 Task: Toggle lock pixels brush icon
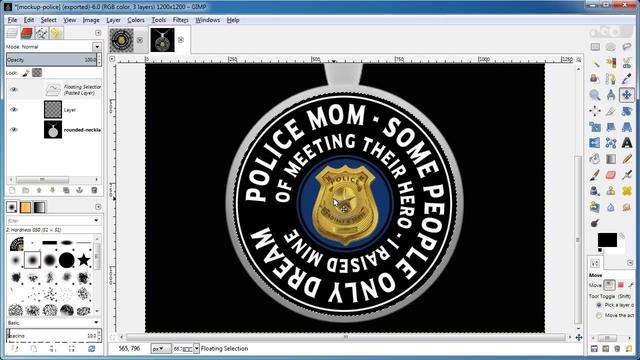tap(26, 73)
